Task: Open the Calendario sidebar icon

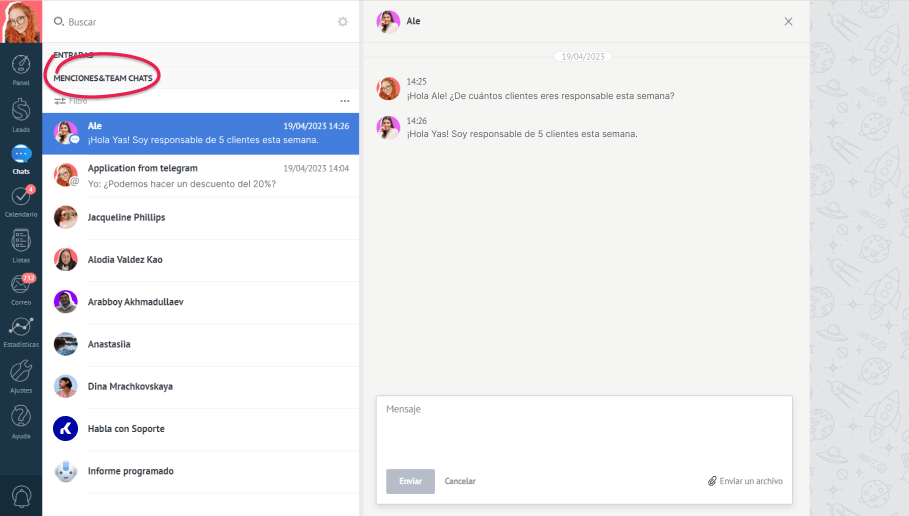Action: 21,199
